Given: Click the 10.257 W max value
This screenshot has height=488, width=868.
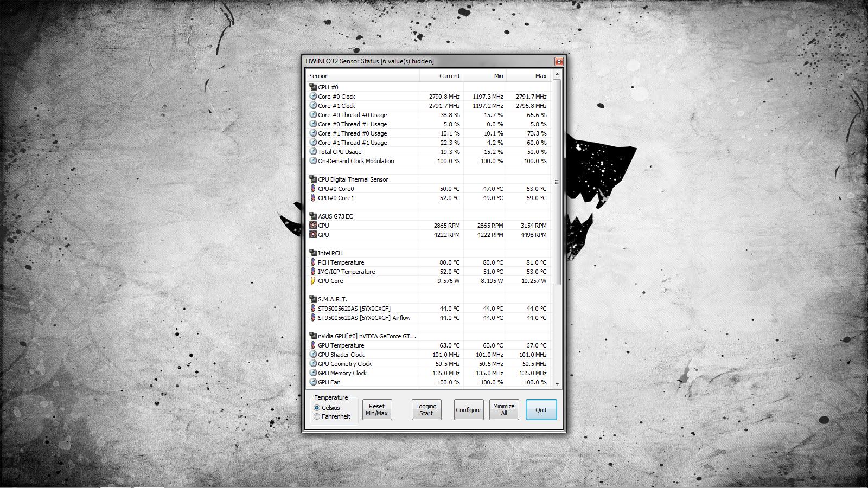Looking at the screenshot, I should 534,281.
